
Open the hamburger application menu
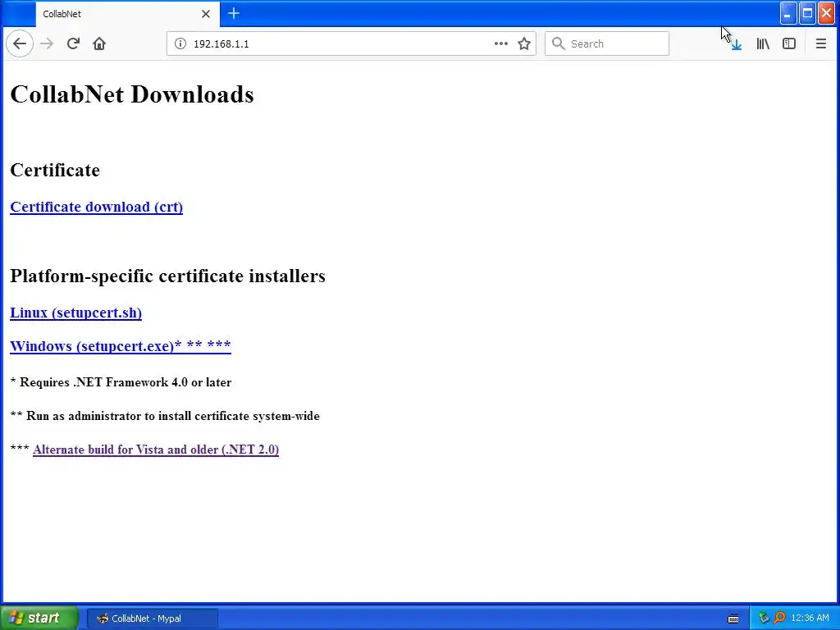(820, 44)
